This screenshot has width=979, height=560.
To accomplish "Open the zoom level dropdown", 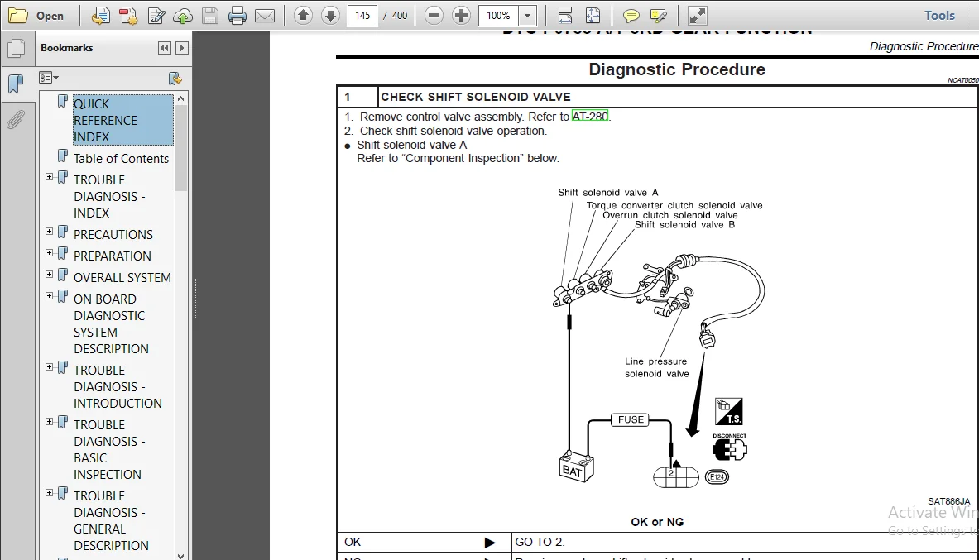I will click(528, 16).
